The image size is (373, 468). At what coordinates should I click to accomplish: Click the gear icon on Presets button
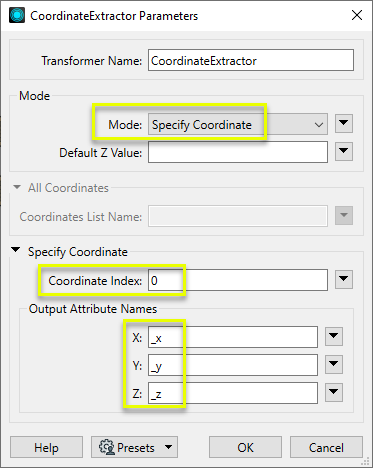point(107,447)
